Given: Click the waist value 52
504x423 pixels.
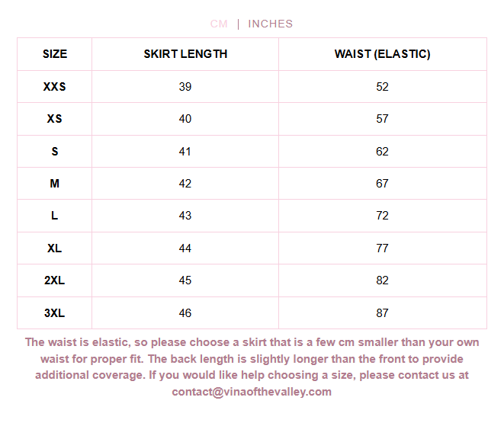Looking at the screenshot, I should pos(382,87).
